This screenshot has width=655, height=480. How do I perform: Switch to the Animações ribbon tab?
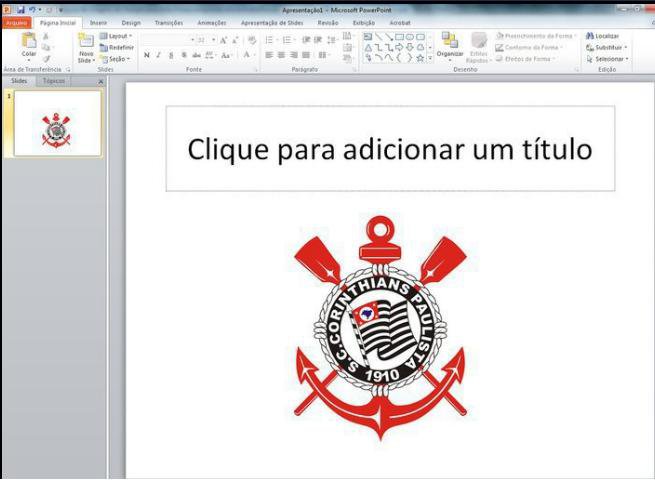click(x=212, y=23)
